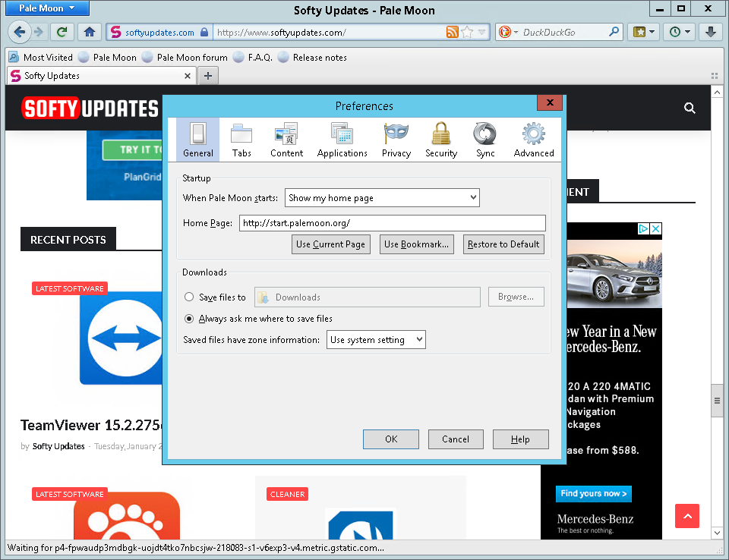Open the Pale Moon forum bookmark
The image size is (729, 560).
coord(185,57)
